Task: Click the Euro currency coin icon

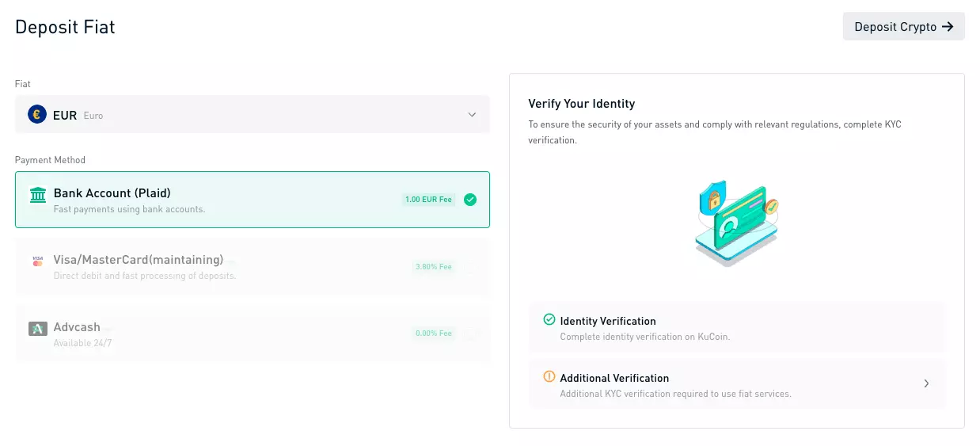Action: tap(37, 115)
